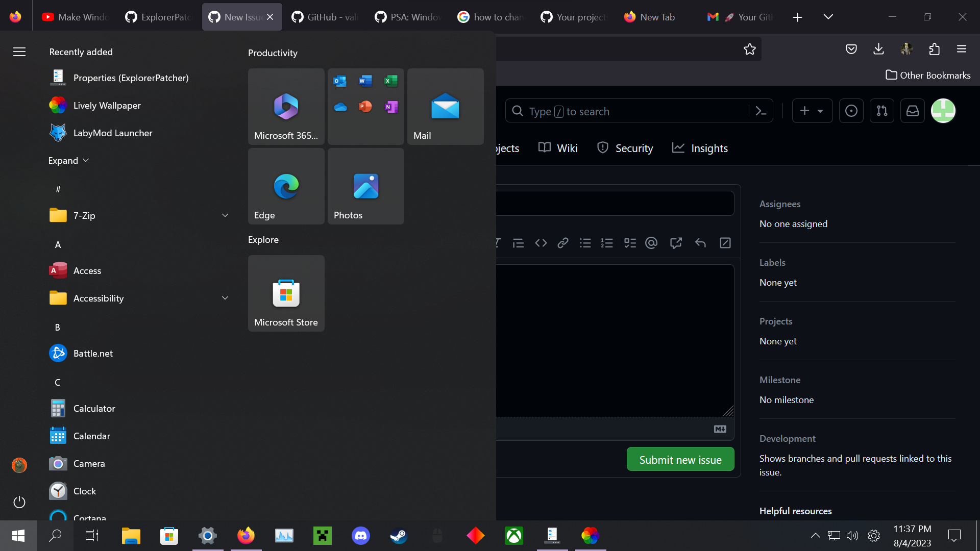Open the GitHub notifications inbox icon
The height and width of the screenshot is (551, 980).
click(x=913, y=111)
